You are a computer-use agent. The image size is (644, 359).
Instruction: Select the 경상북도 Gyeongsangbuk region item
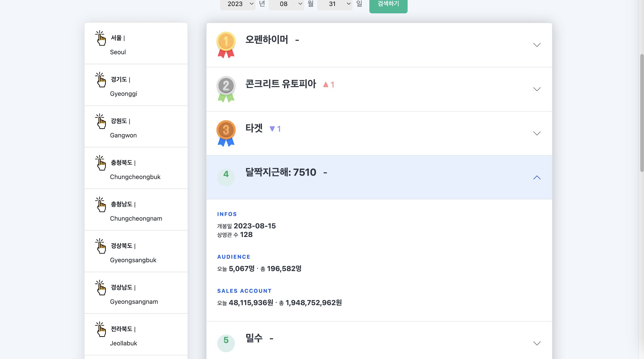pos(136,251)
